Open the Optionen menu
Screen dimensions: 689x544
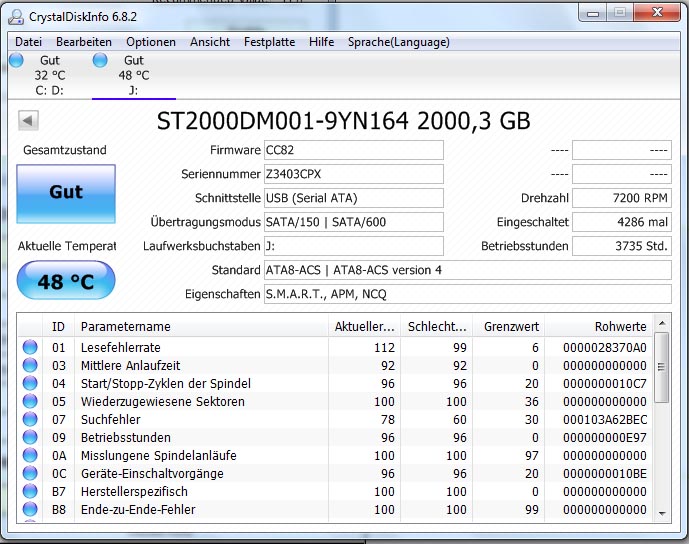pos(151,42)
